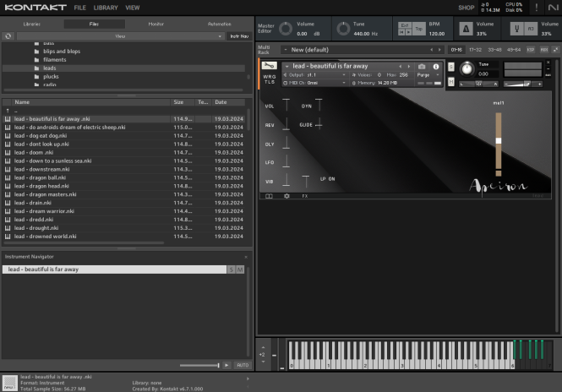Toggle external sync Ext button

(x=405, y=25)
